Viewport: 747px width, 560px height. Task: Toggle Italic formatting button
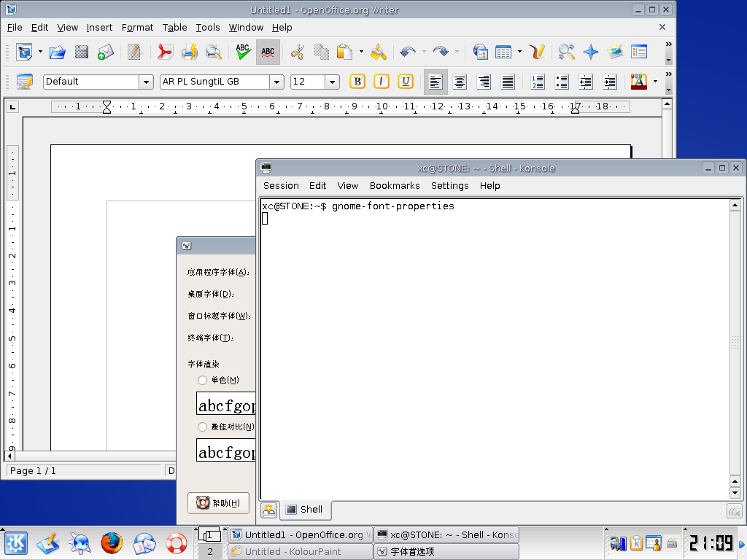pyautogui.click(x=381, y=82)
